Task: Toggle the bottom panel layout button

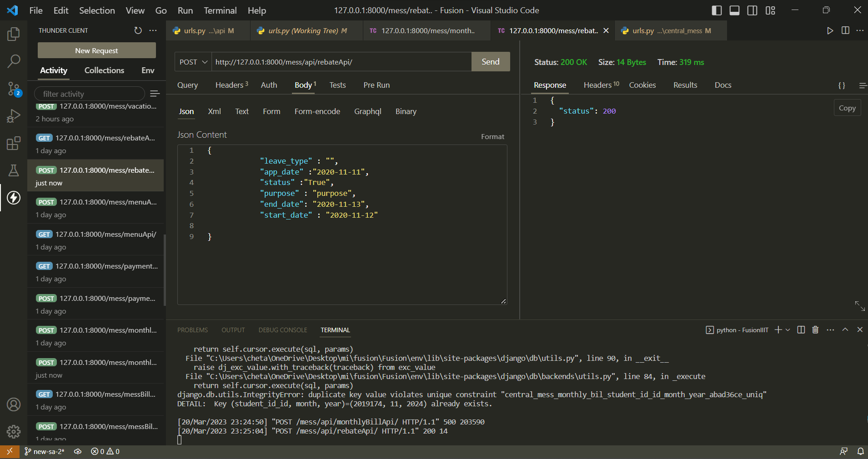Action: tap(734, 10)
